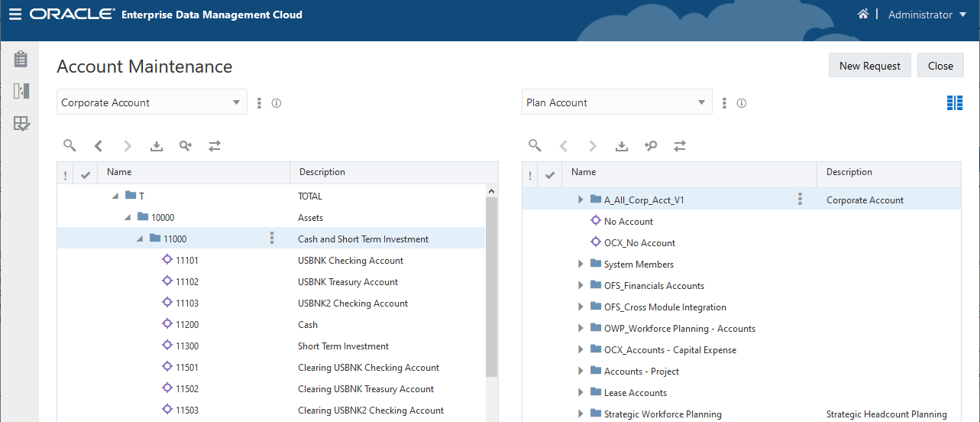
Task: Close the Account Maintenance view
Action: (x=940, y=66)
